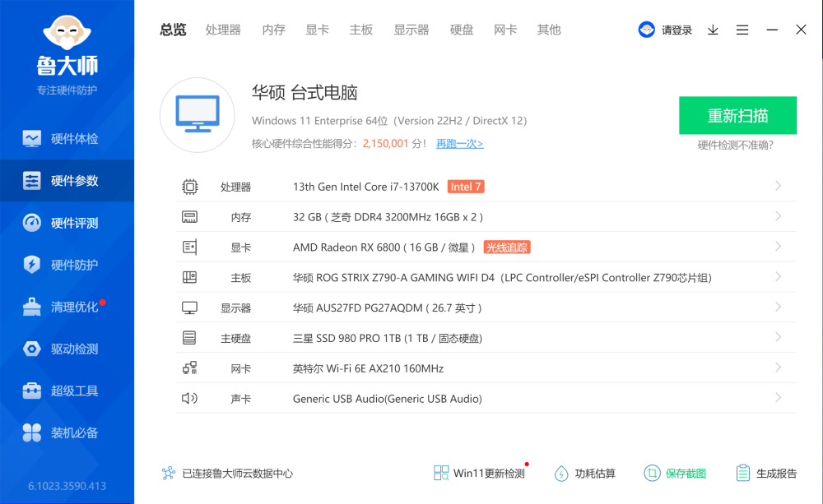The width and height of the screenshot is (823, 504).
Task: Click the main hard disk icon
Action: 189,338
